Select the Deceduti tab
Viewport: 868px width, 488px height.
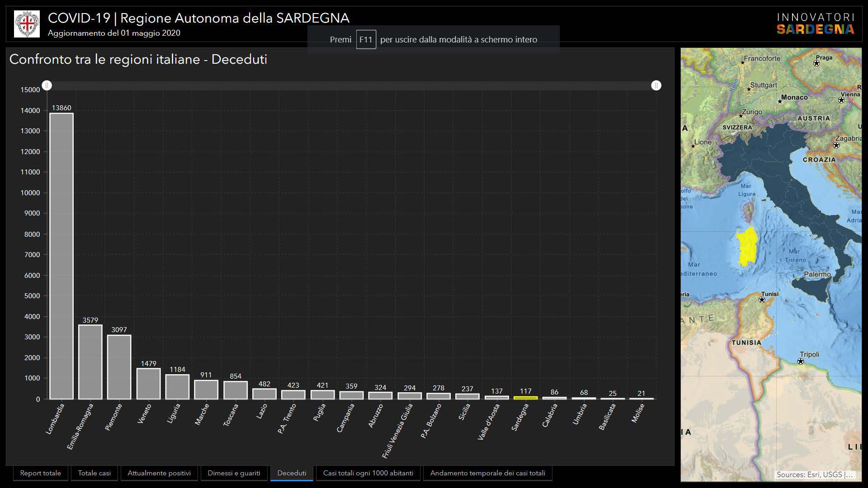[x=292, y=473]
